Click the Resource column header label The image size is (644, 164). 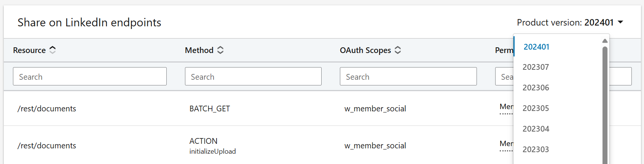tap(29, 50)
